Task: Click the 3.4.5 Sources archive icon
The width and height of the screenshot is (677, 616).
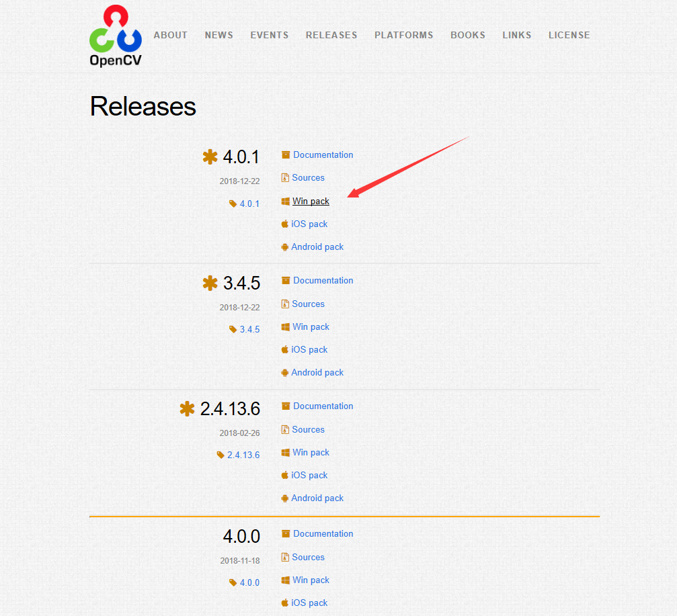Action: coord(285,304)
